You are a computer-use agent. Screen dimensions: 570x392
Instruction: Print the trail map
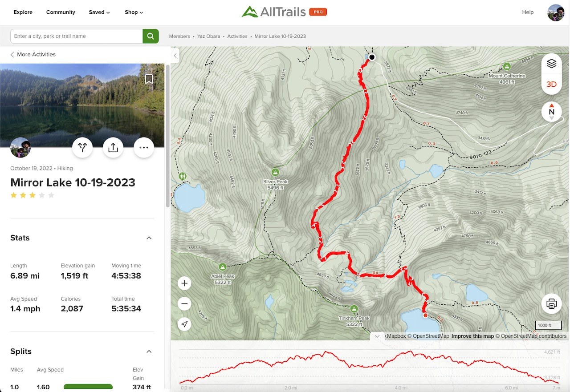pyautogui.click(x=551, y=304)
